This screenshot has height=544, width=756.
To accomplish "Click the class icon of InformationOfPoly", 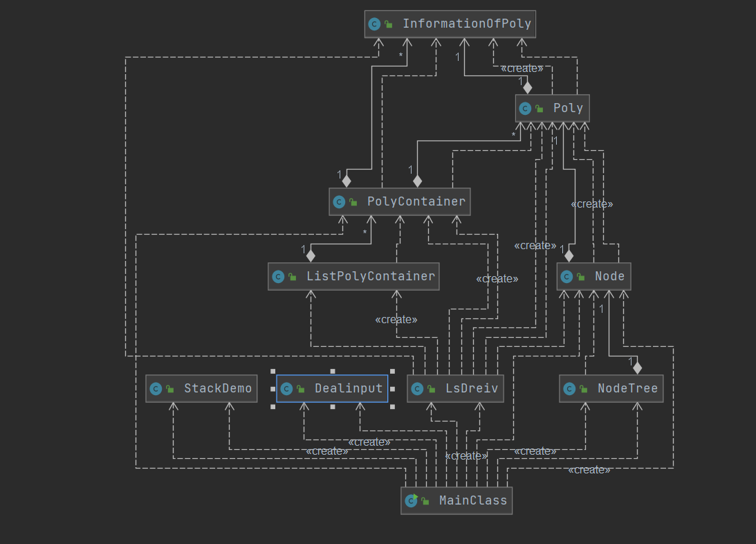I will pyautogui.click(x=374, y=24).
